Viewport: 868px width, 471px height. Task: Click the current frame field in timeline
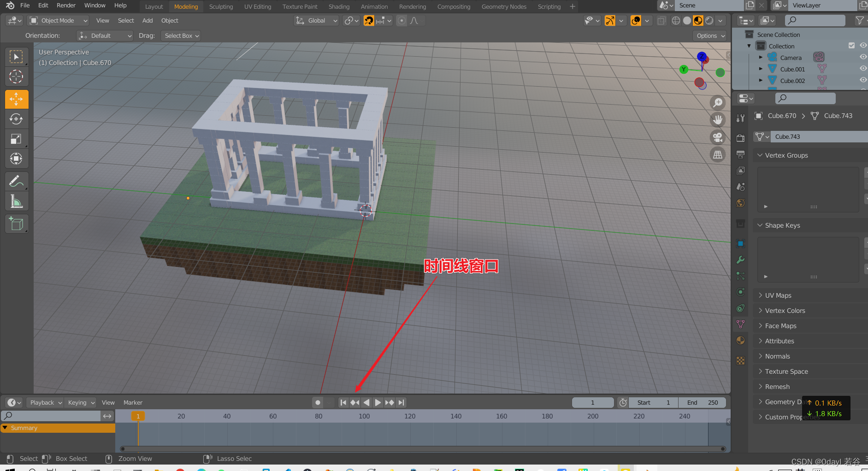click(x=593, y=402)
